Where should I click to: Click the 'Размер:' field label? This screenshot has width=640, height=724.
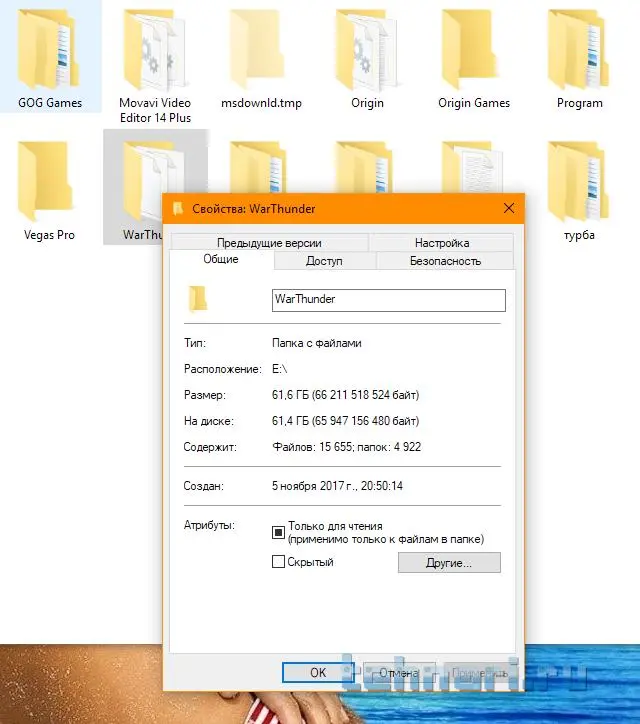(x=205, y=395)
